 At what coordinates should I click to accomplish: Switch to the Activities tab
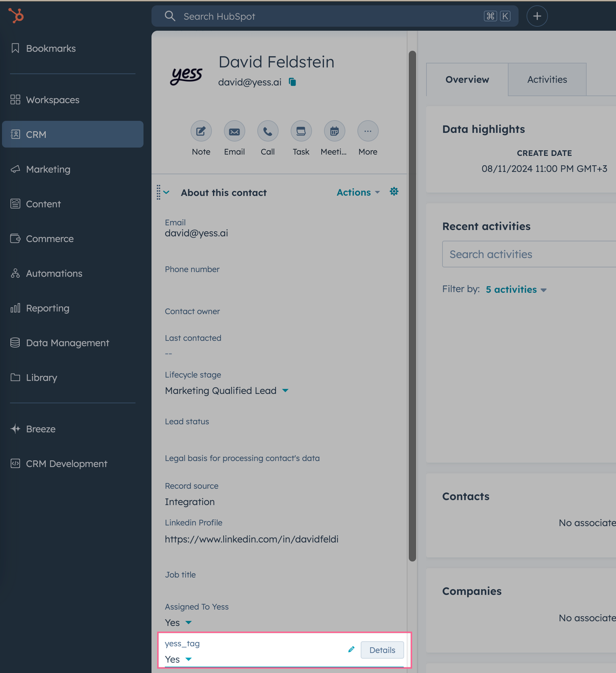click(x=547, y=79)
